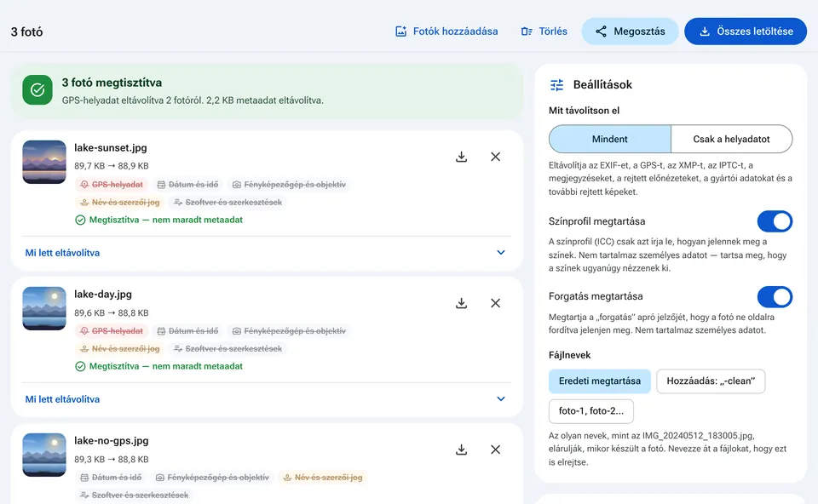The image size is (818, 504).
Task: Remove lake-sunset.jpg from the list
Action: [496, 157]
